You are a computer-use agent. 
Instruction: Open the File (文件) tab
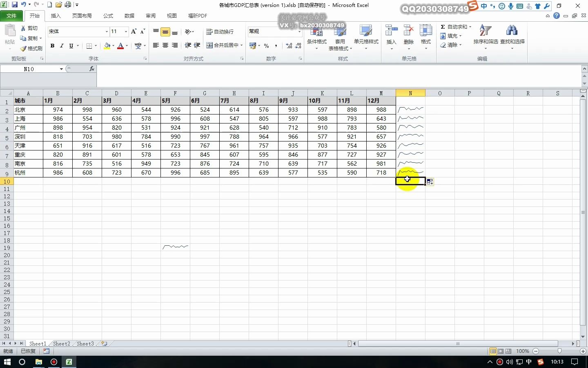(x=11, y=16)
